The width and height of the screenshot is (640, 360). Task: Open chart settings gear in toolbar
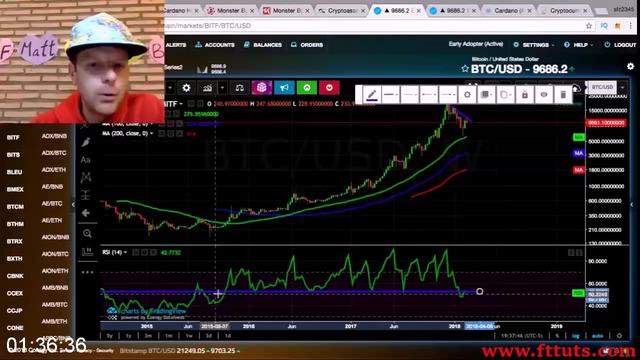click(186, 88)
